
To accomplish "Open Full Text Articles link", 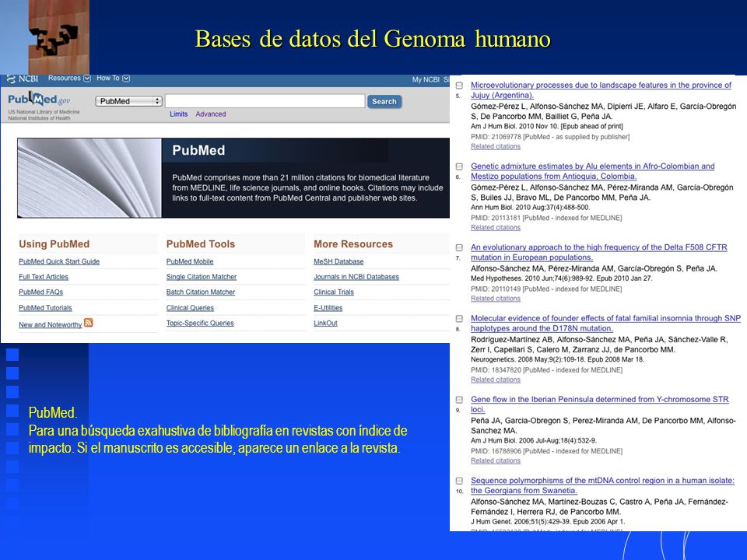I will (x=44, y=277).
